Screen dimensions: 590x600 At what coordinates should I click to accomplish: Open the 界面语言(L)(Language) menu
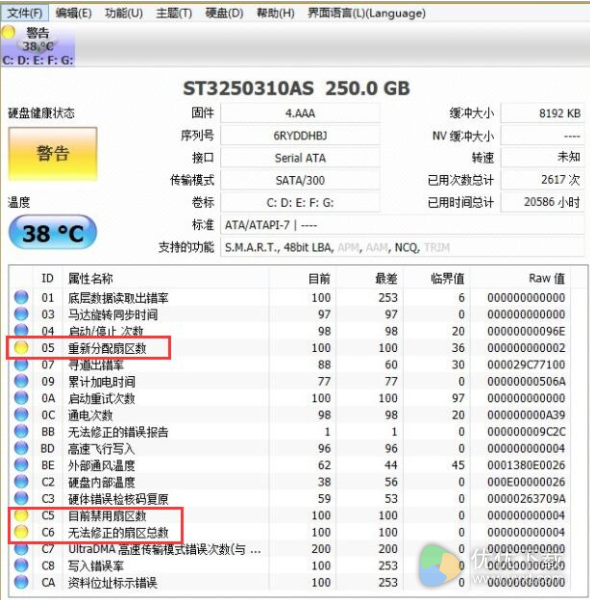click(367, 13)
